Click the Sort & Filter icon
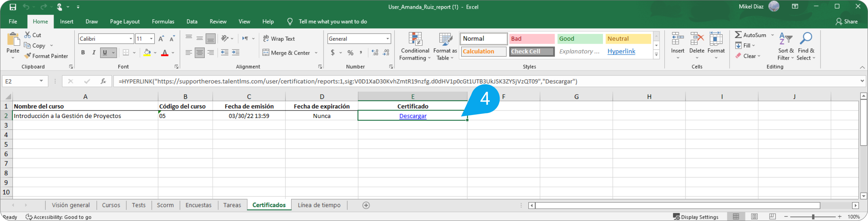This screenshot has height=221, width=868. click(x=785, y=38)
